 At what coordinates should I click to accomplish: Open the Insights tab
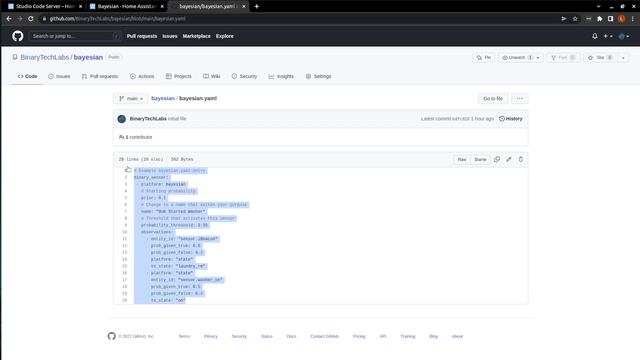point(281,76)
